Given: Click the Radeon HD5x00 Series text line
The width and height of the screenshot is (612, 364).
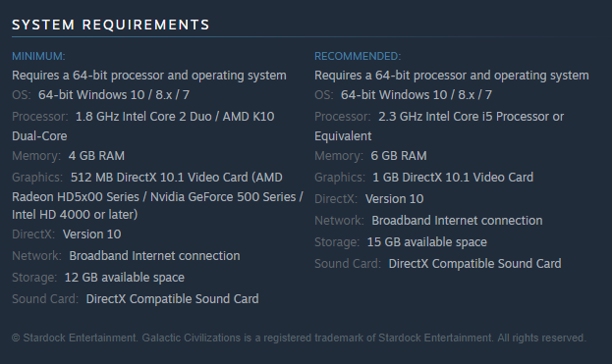Looking at the screenshot, I should [x=157, y=197].
